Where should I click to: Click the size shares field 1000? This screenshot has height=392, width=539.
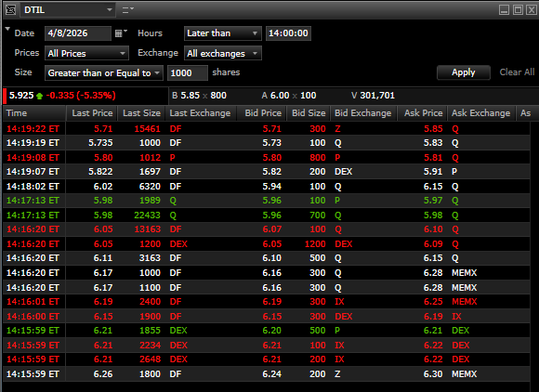click(188, 72)
